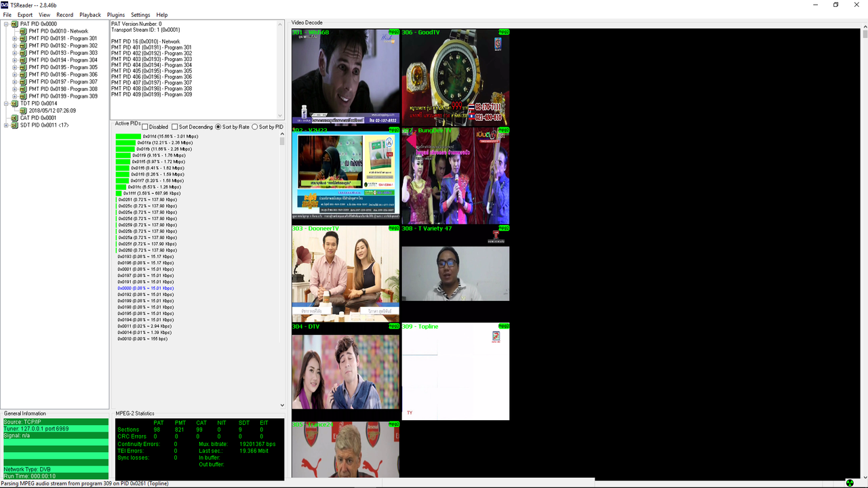The height and width of the screenshot is (488, 868).
Task: Click the Program 303 PMT icon
Action: click(x=24, y=53)
